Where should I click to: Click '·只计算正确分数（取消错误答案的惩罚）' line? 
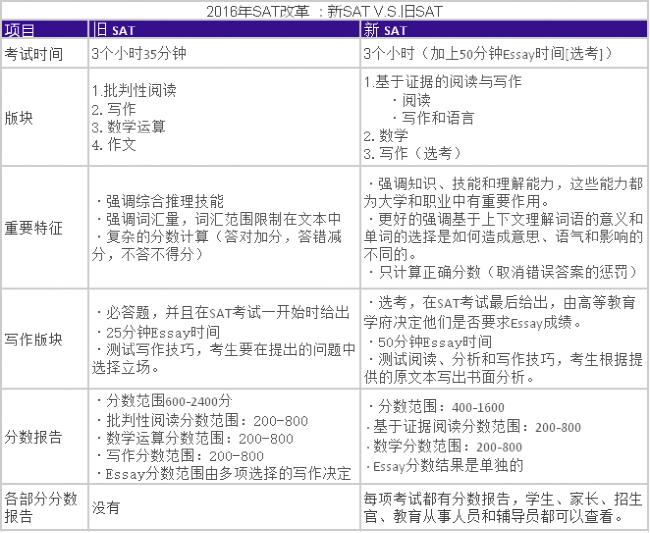click(x=505, y=272)
